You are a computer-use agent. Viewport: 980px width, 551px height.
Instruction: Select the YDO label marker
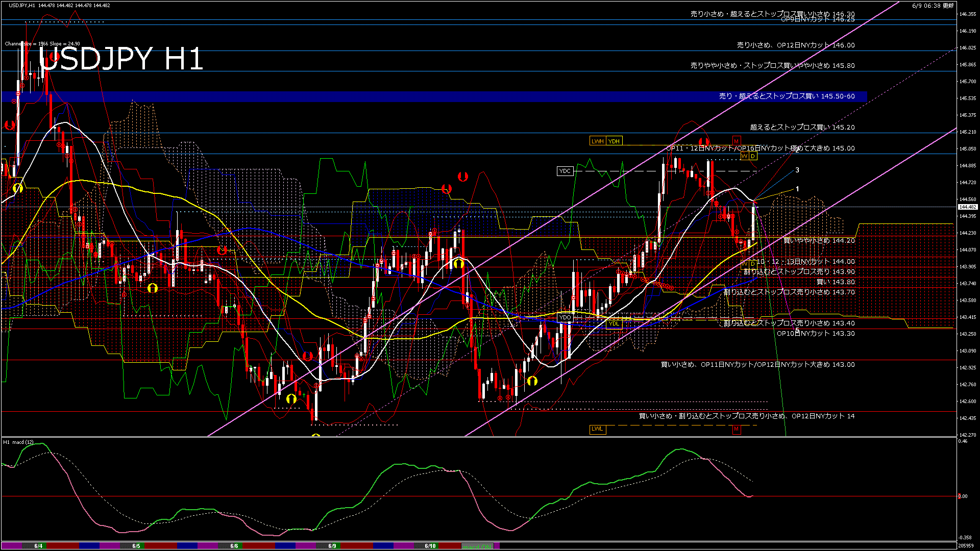(565, 317)
